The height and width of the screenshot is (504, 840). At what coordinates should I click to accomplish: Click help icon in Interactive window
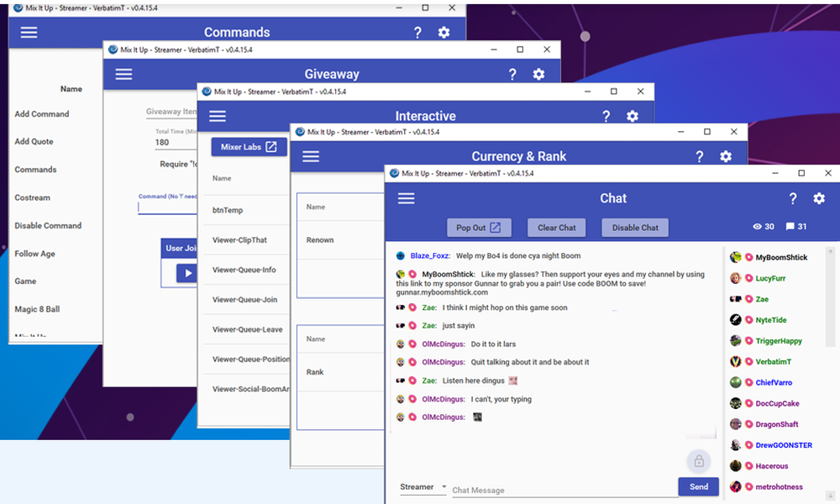(x=606, y=116)
